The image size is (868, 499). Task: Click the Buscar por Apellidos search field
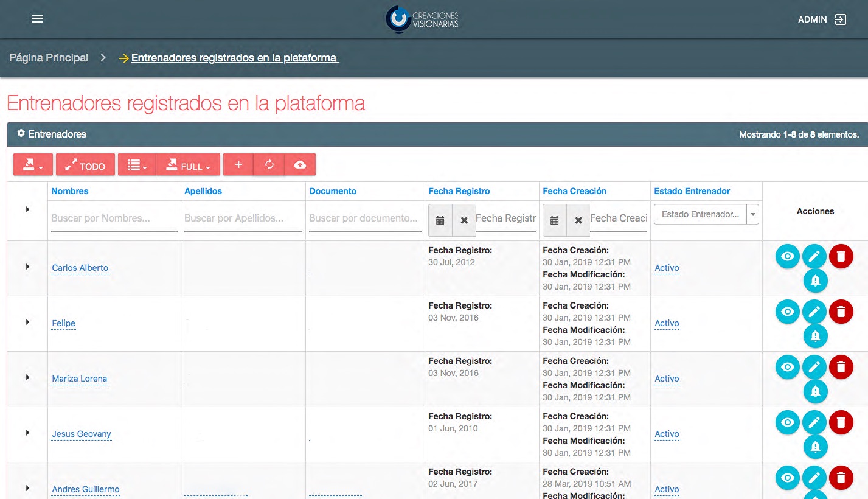(243, 218)
